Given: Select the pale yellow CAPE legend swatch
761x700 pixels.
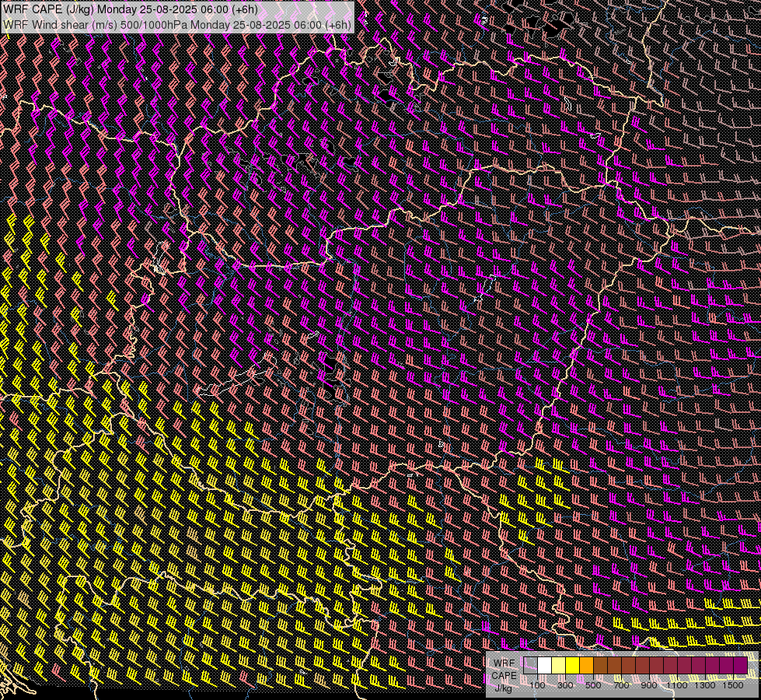Looking at the screenshot, I should (x=559, y=666).
